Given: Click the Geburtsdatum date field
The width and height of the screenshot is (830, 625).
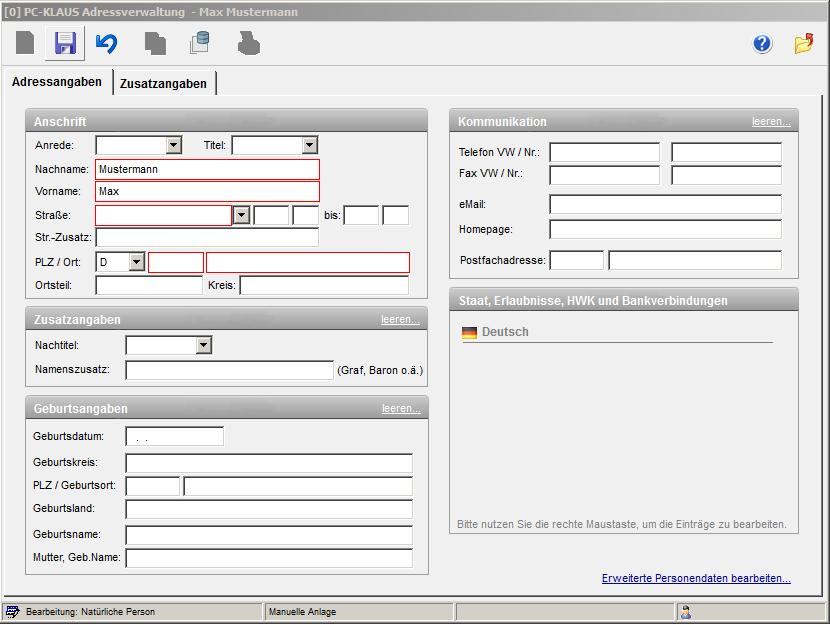Looking at the screenshot, I should point(174,437).
